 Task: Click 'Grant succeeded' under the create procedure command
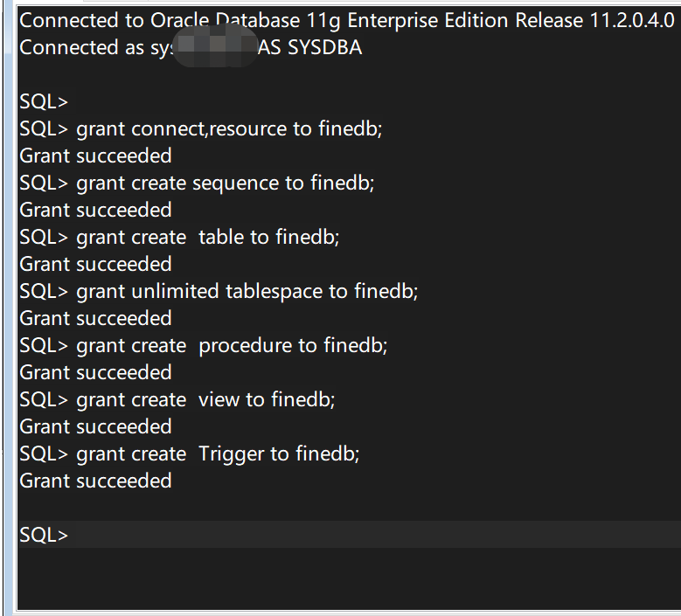(95, 372)
